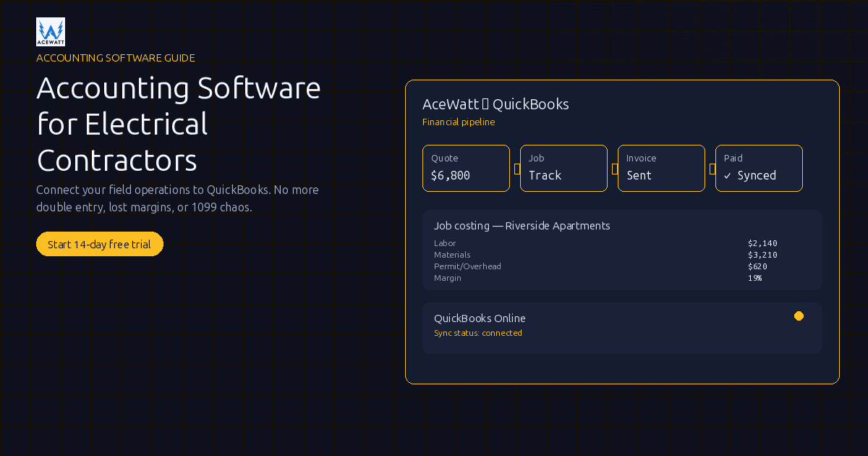Screen dimensions: 868x456
Task: Click the Connect your field operations description
Action: point(177,198)
